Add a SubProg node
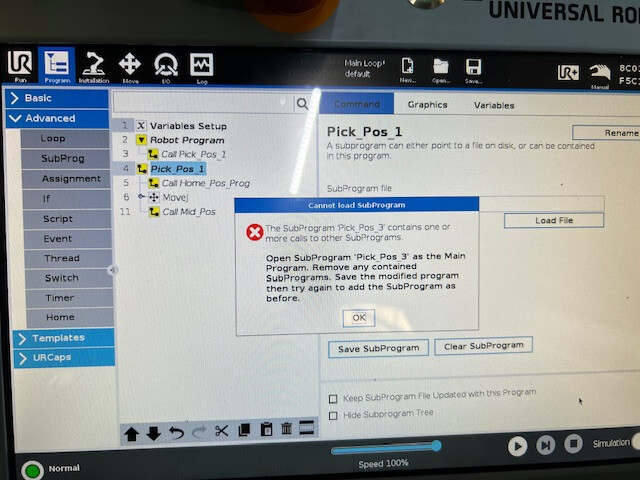 coord(65,159)
